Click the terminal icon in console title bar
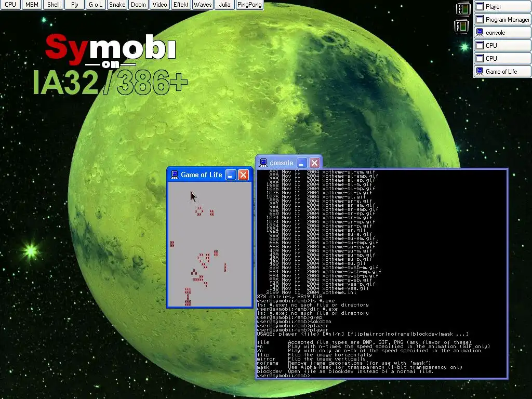Screen dimensions: 532x399 tap(263, 163)
